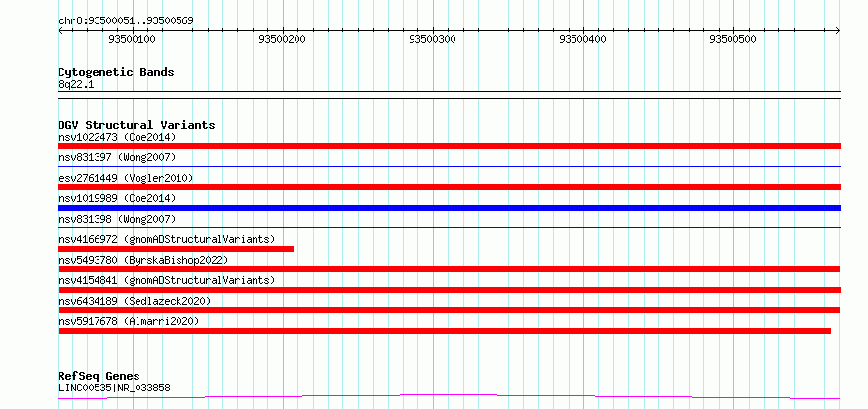Select the red nsv6434189 variant bar

coord(449,310)
